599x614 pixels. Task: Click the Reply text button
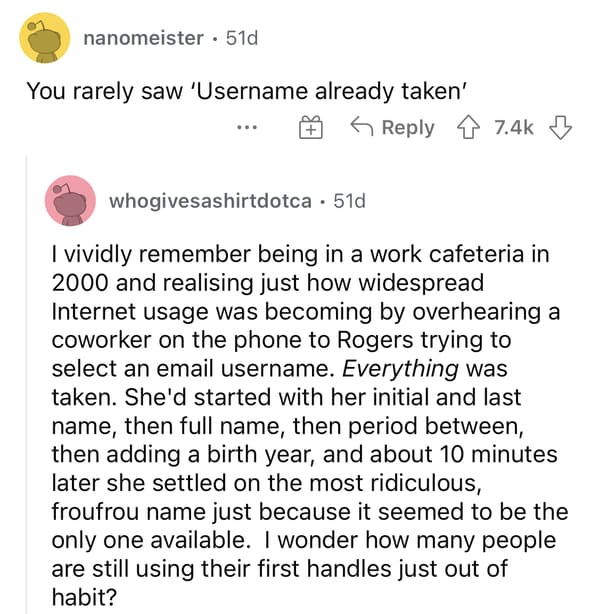[408, 128]
